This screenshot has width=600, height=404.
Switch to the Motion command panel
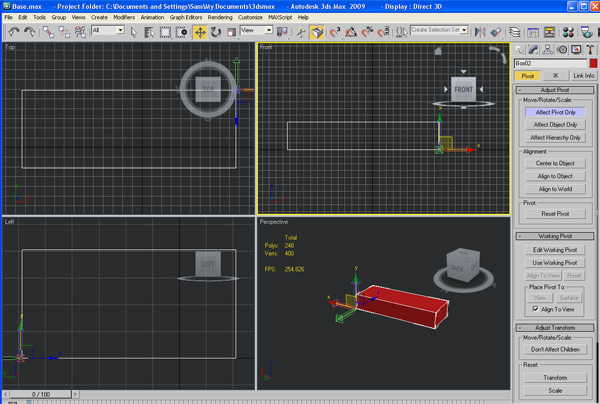click(562, 50)
